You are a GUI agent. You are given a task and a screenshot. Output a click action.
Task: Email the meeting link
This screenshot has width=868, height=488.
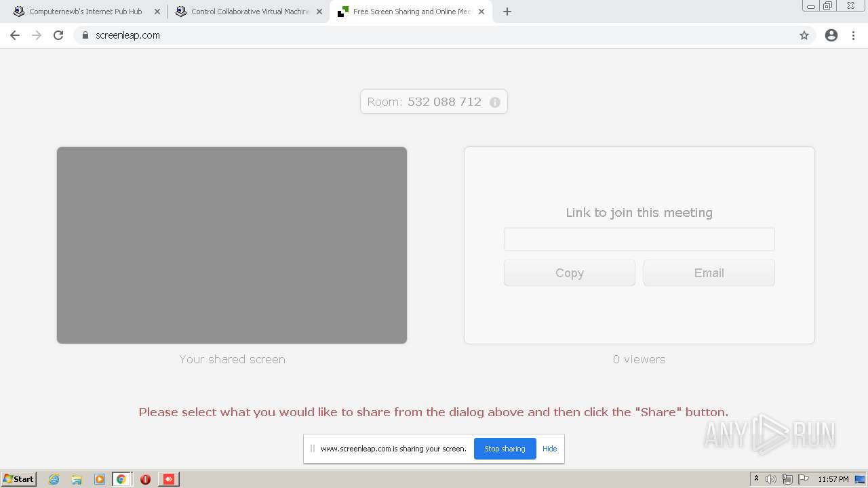[x=709, y=273]
